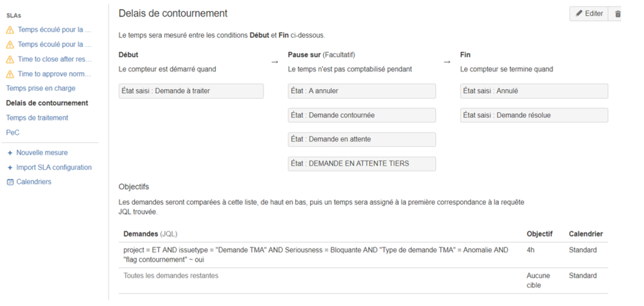
Task: Click the plus icon next to Import SLA configuration
Action: (10, 167)
